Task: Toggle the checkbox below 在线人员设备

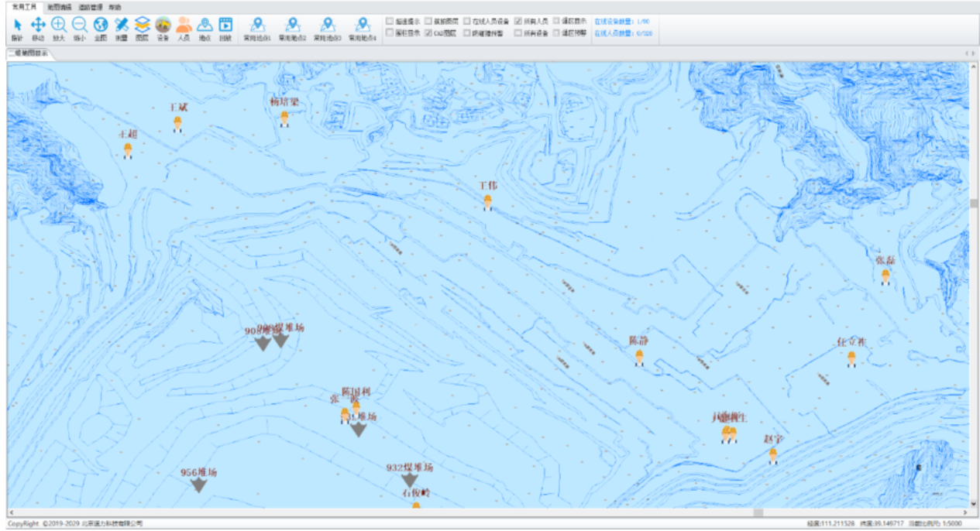Action: pos(467,33)
